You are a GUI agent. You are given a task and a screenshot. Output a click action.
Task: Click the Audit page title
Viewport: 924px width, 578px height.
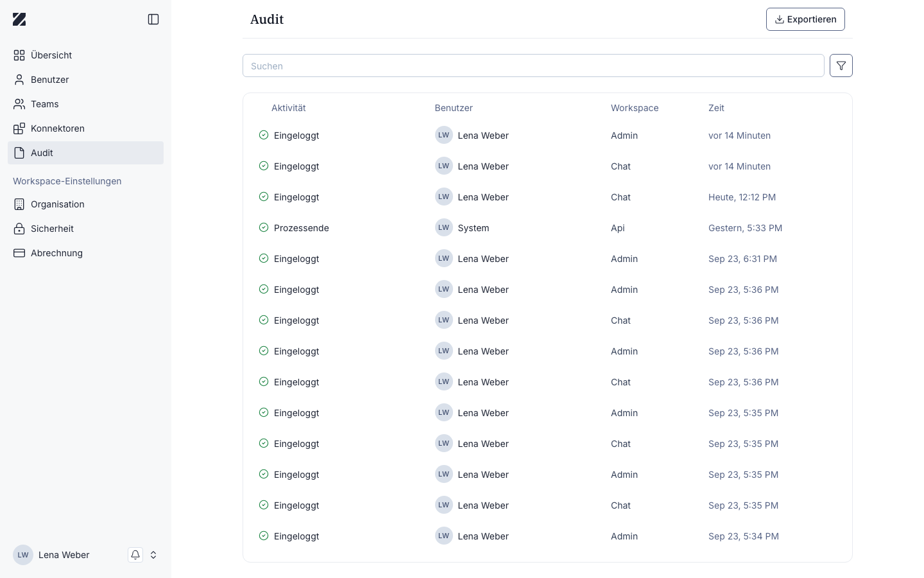point(267,19)
